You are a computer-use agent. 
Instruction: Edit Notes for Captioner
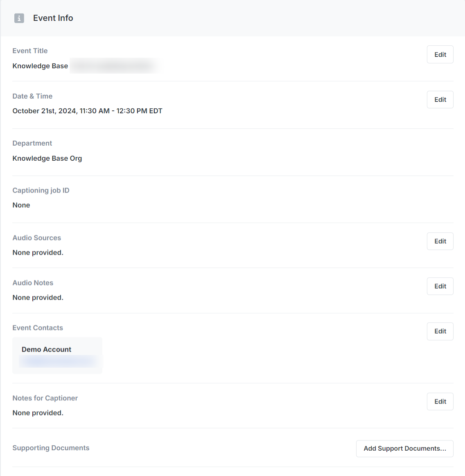point(440,401)
